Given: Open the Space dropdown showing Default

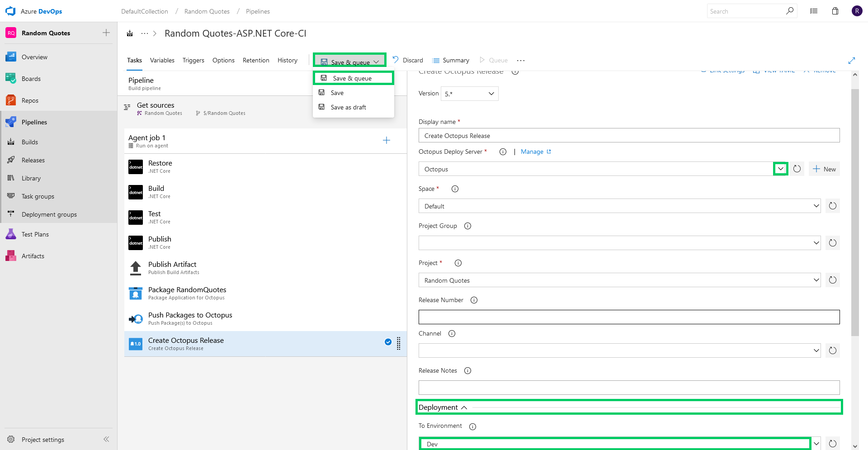Looking at the screenshot, I should pyautogui.click(x=620, y=206).
